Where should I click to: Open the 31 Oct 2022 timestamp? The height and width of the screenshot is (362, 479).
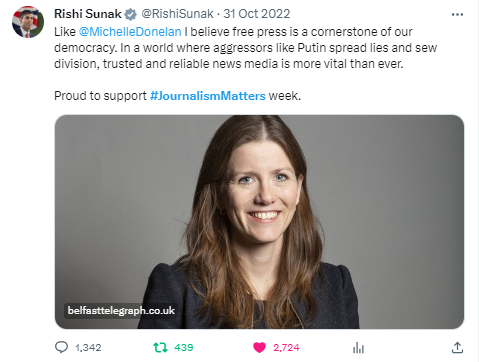257,14
